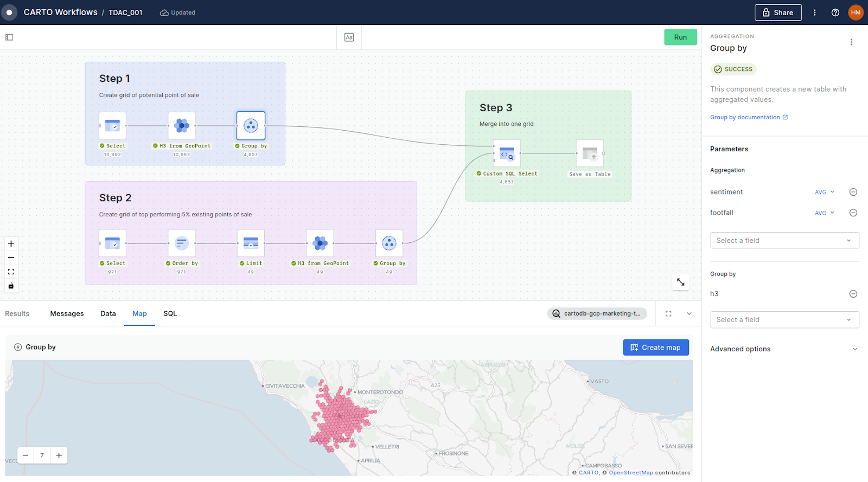Select the Step 1 Select node

[x=112, y=126]
